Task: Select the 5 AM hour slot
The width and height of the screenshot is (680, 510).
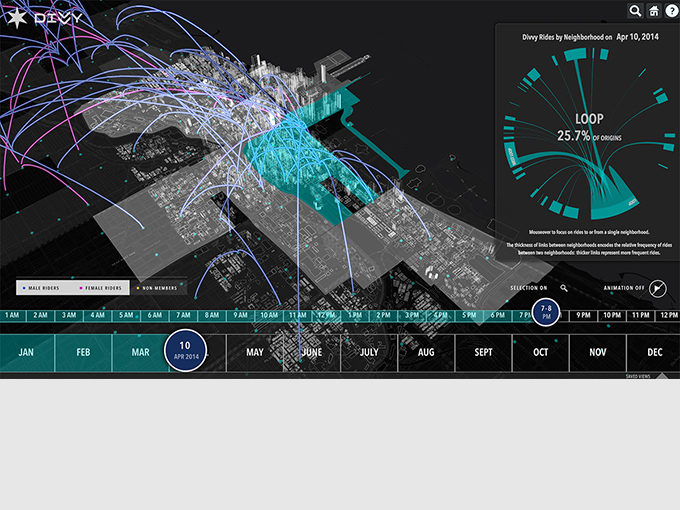Action: point(126,315)
